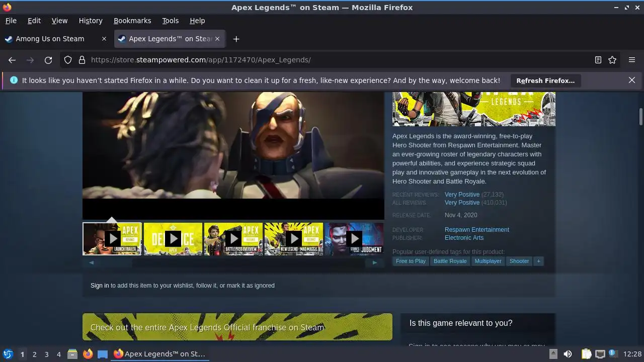Play the Launch Trailer thumbnail
This screenshot has width=644, height=362.
[x=112, y=239]
